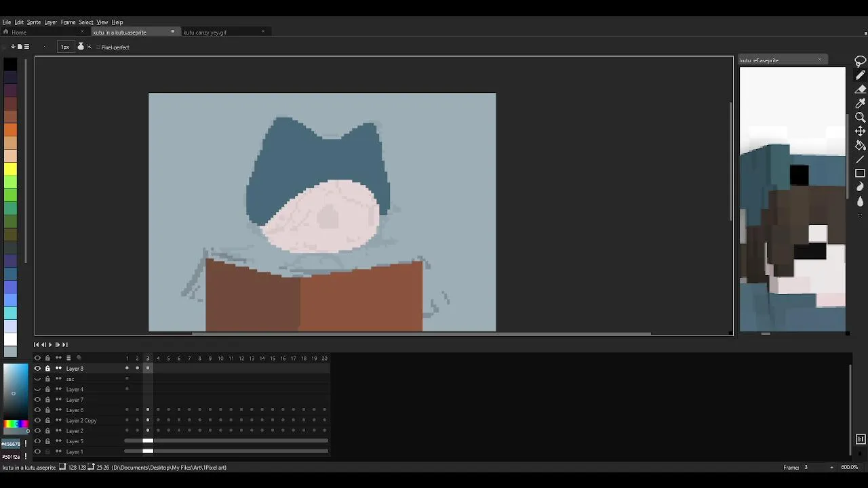This screenshot has height=488, width=868.
Task: Open the Select menu
Action: (x=86, y=22)
